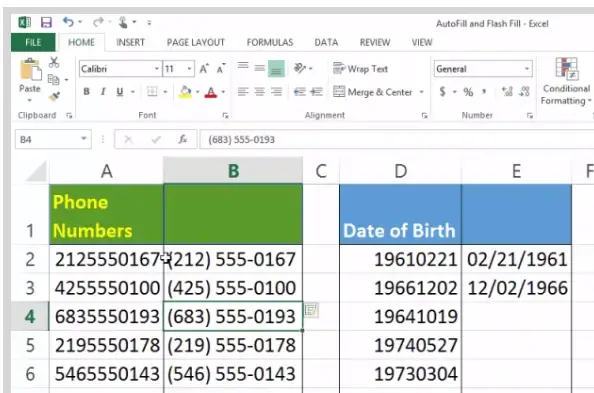Screen dimensions: 594x393
Task: Increase font size with larger A icon
Action: click(204, 69)
